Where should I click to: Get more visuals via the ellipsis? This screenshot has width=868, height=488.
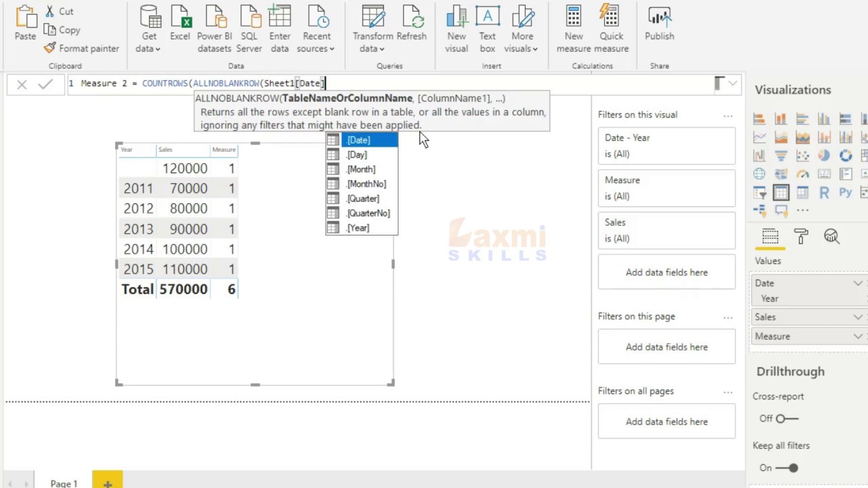[x=803, y=210]
